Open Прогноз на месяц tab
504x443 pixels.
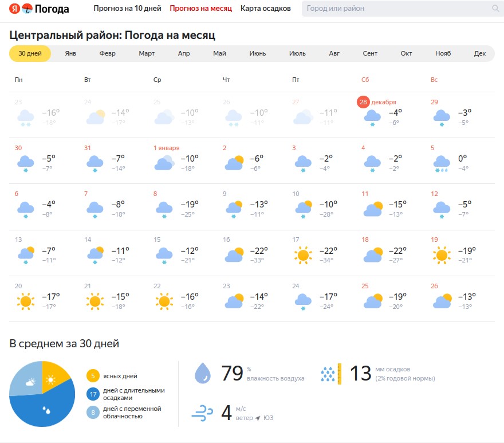[200, 9]
